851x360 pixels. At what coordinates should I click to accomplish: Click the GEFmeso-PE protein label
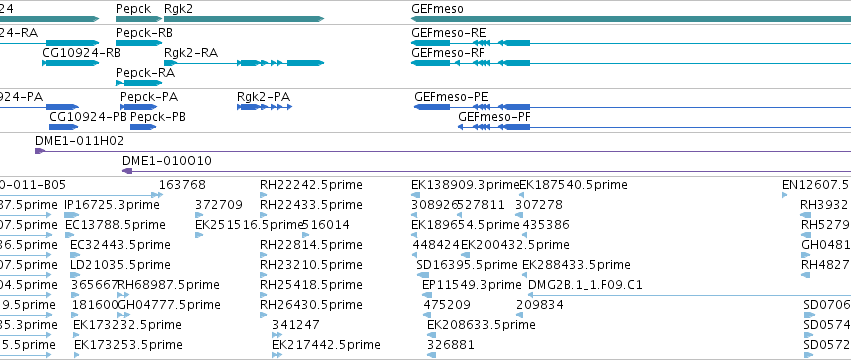coord(451,97)
